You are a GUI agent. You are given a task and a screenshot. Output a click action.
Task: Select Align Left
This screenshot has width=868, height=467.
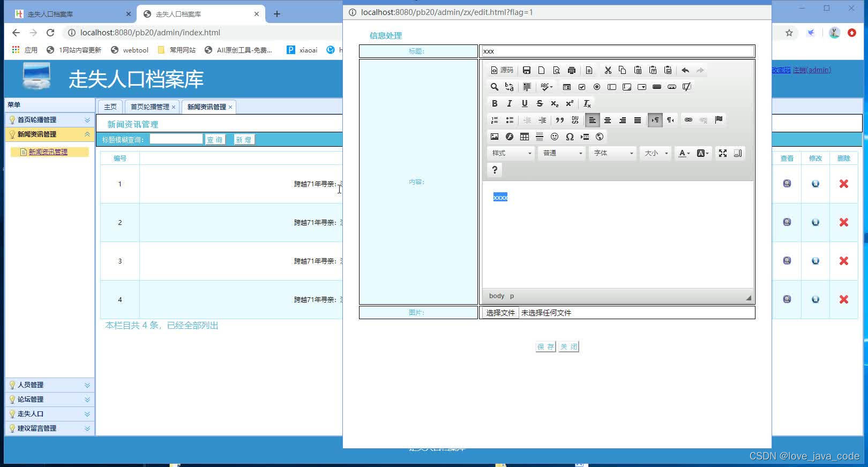[x=593, y=120]
